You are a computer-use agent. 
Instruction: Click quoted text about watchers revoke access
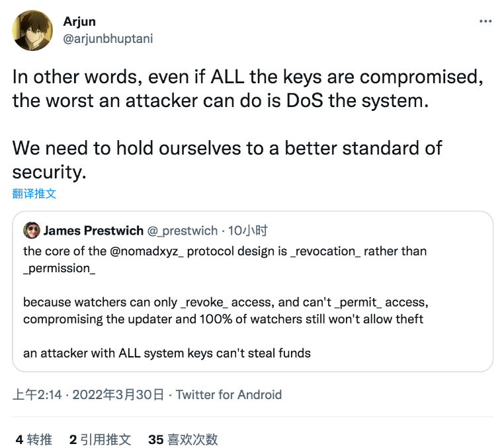tap(226, 311)
